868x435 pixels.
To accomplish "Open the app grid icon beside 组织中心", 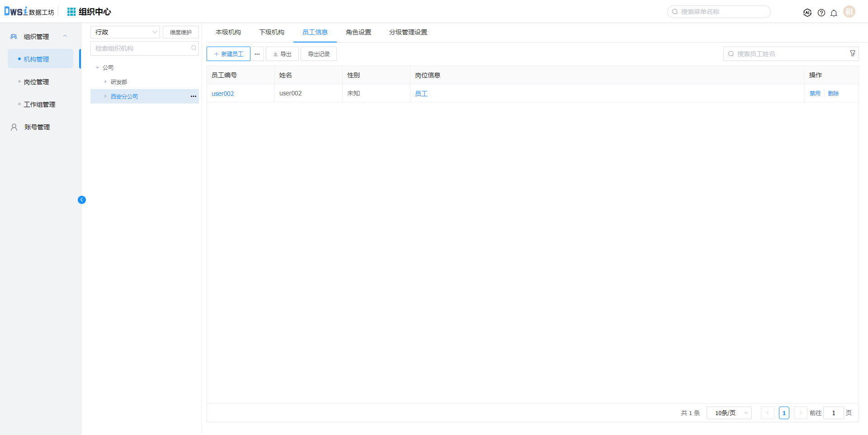I will click(71, 12).
